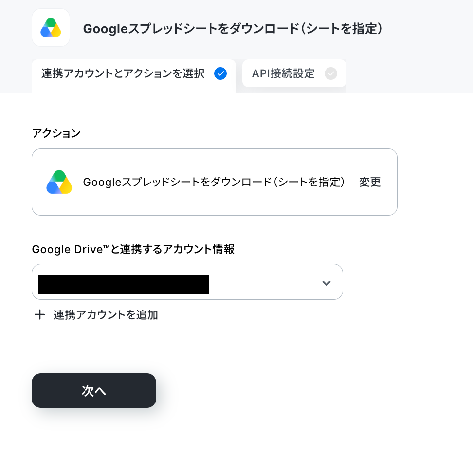Click the アクション section label
Image resolution: width=473 pixels, height=476 pixels.
tap(56, 133)
